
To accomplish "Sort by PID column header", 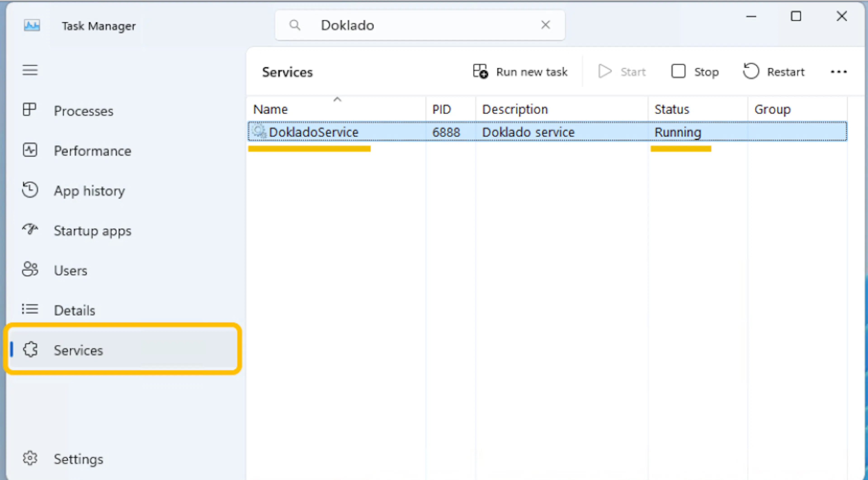I will (451, 109).
